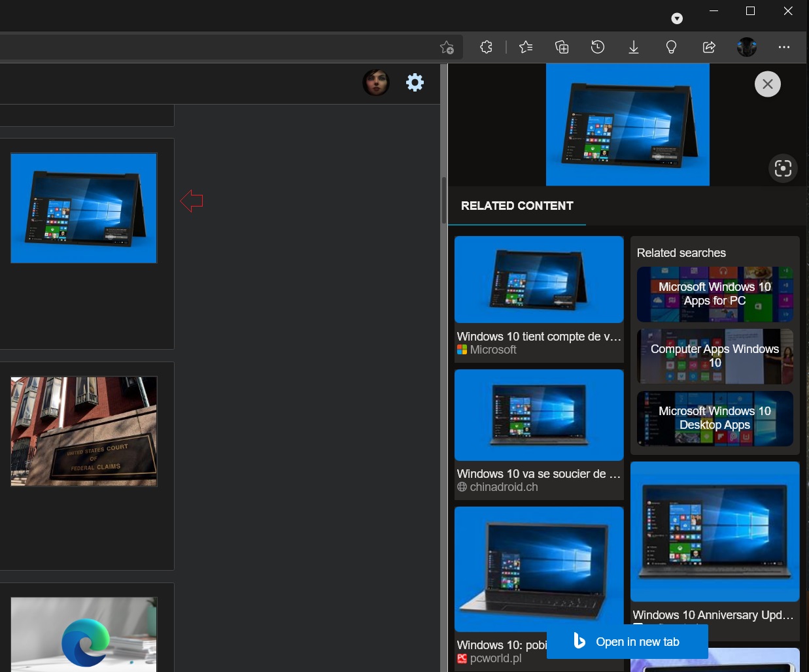Open the Downloads panel
The height and width of the screenshot is (672, 809).
[x=634, y=47]
